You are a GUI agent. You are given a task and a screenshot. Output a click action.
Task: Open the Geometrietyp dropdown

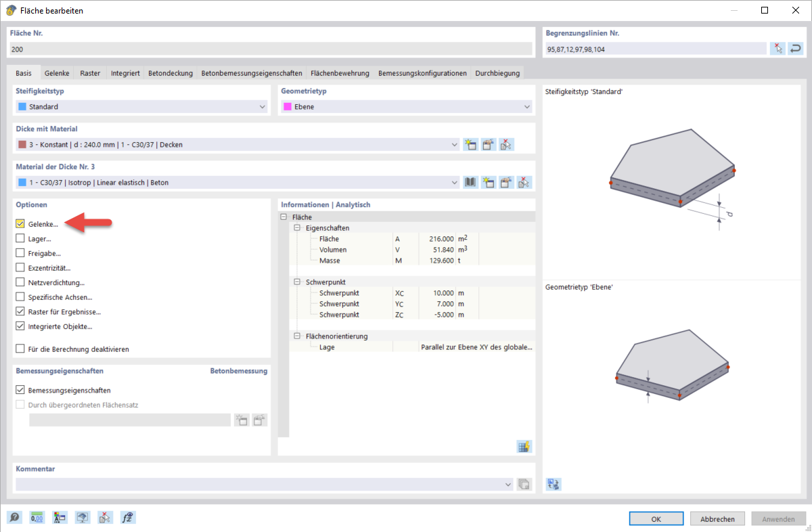tap(527, 107)
